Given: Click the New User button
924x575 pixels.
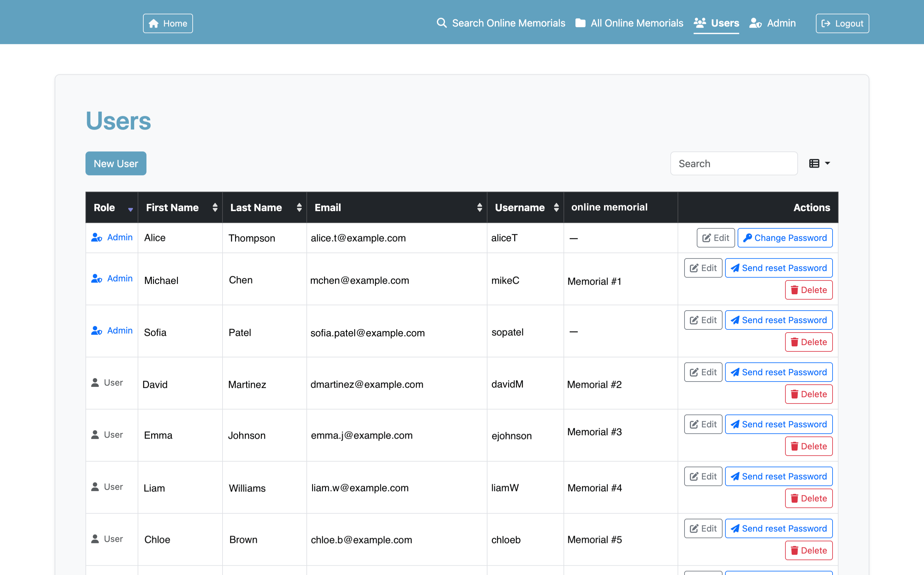Looking at the screenshot, I should tap(116, 163).
